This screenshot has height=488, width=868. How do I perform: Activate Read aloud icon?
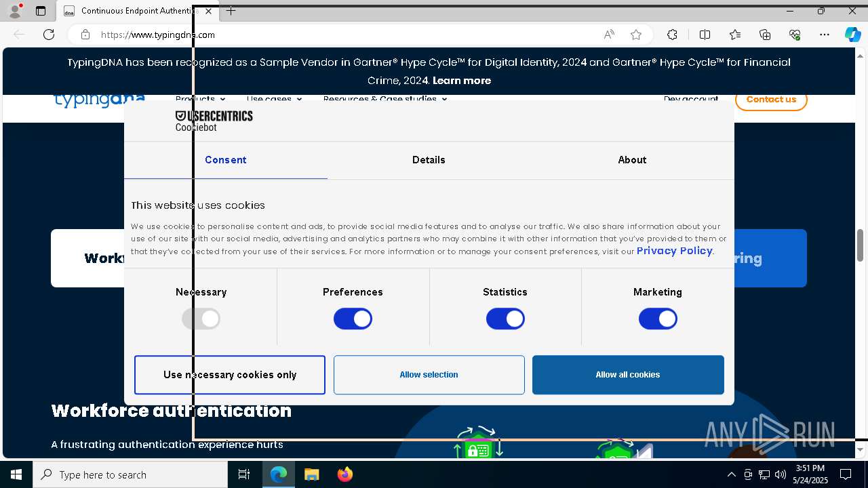coord(609,35)
